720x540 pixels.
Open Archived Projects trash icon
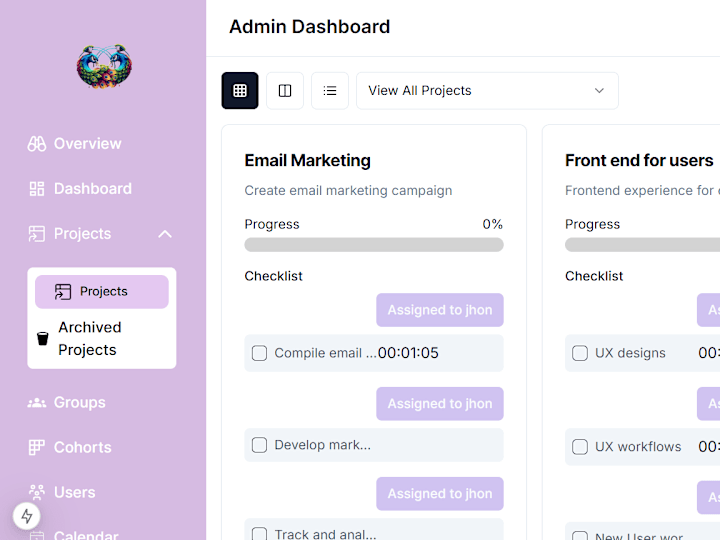(x=43, y=338)
